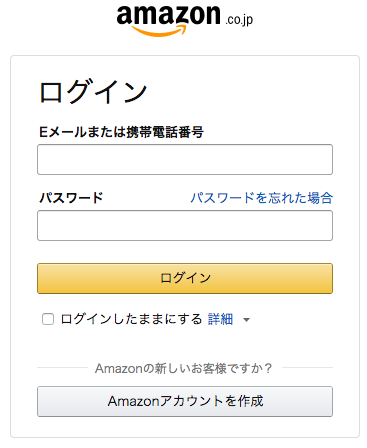Tick the ログインしたままにする checkbox
Screen dimensions: 367x448
(x=48, y=319)
